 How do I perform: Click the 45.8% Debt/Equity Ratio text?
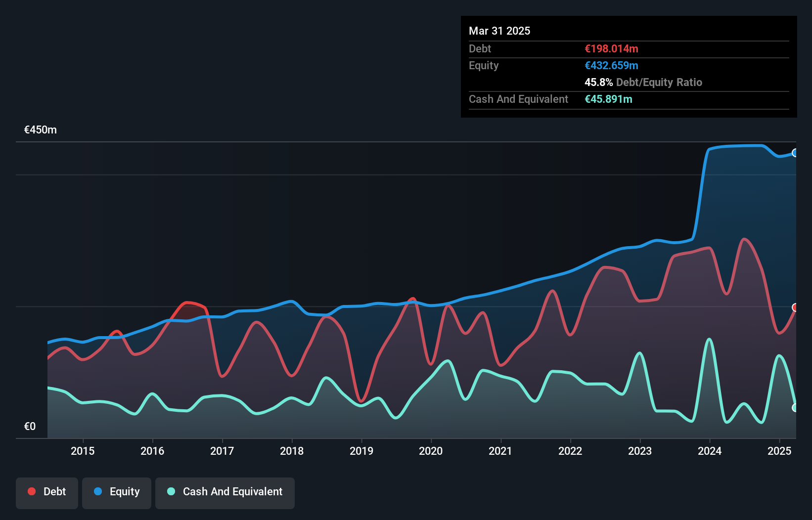click(643, 82)
